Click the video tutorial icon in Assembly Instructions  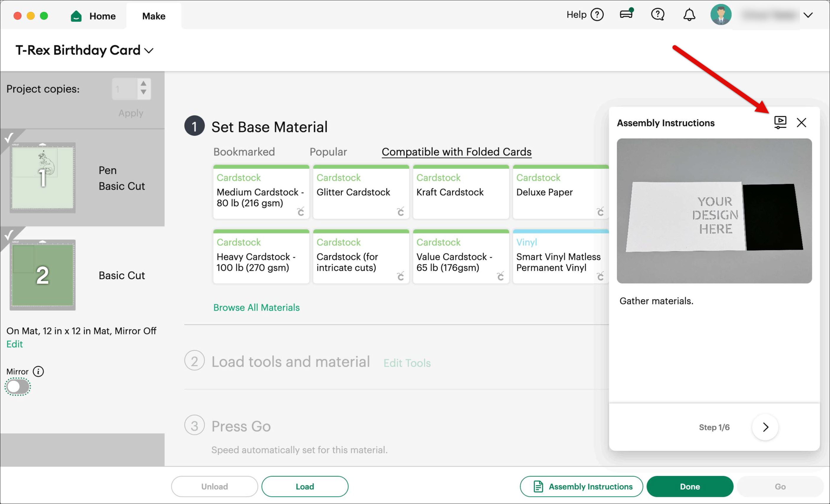coord(780,122)
